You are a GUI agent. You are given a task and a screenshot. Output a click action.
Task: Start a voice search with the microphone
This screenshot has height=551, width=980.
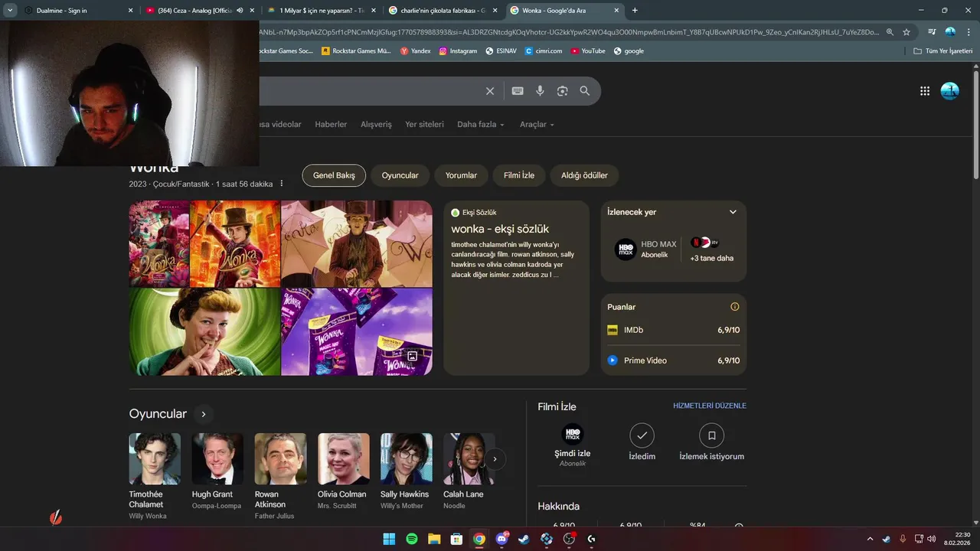pyautogui.click(x=540, y=91)
